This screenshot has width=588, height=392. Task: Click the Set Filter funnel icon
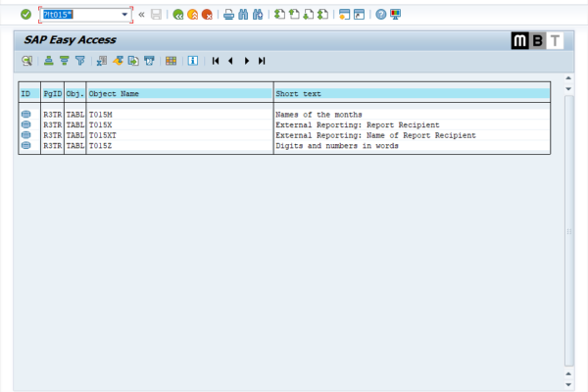(x=80, y=61)
